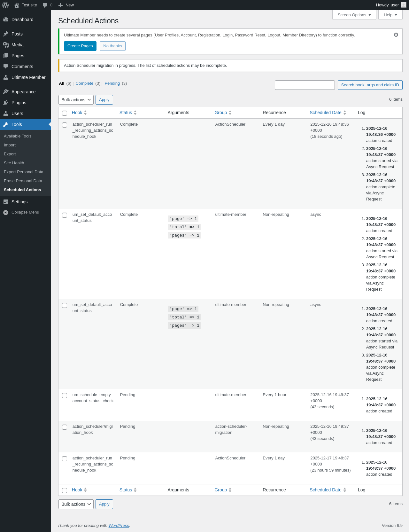Screen dimensions: 409x532
Task: Click the Settings sliders icon
Action: (6, 202)
